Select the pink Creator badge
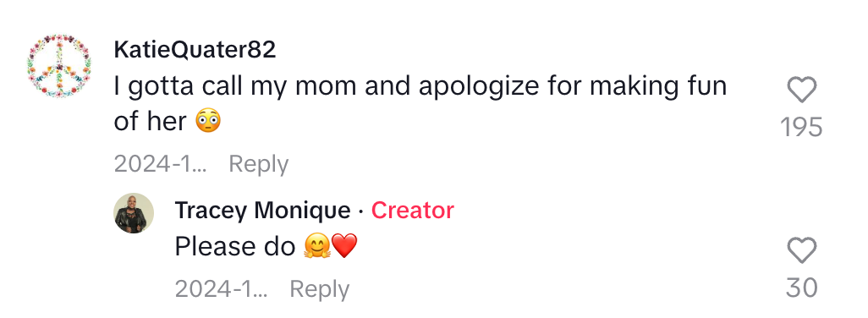 click(x=412, y=210)
